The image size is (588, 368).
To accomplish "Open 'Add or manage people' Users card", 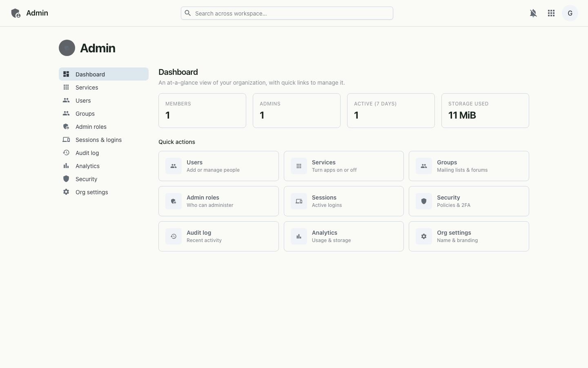I will tap(218, 166).
